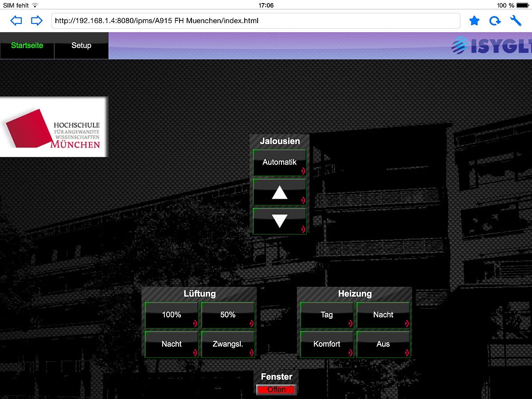Screen dimensions: 532x399
Task: Open browser settings wrench icon
Action: point(516,21)
